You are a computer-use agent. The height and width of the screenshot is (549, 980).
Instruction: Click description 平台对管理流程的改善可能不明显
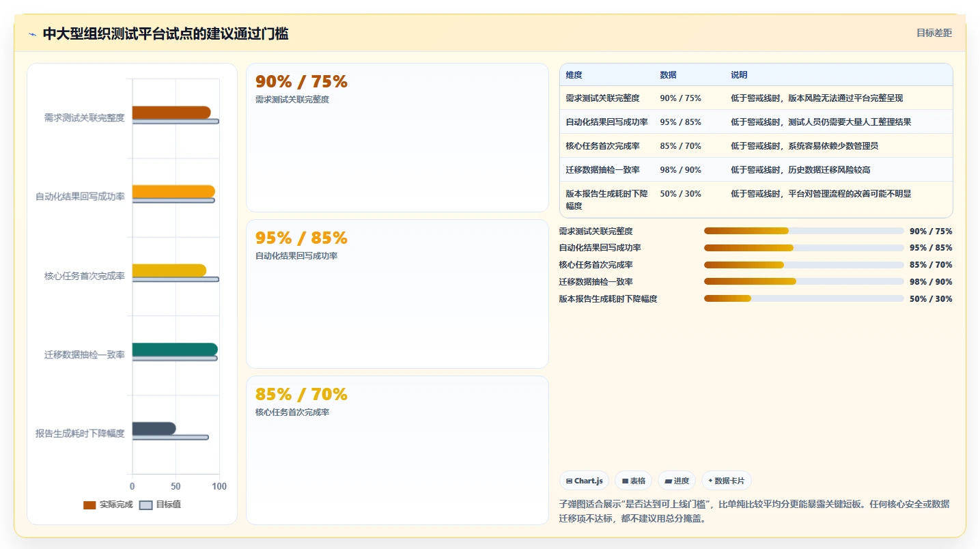tap(850, 194)
